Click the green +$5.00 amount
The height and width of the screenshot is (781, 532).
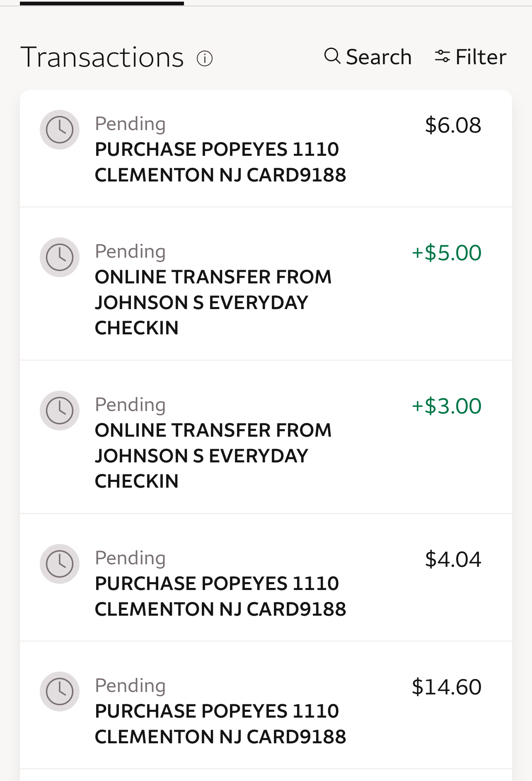(x=446, y=253)
